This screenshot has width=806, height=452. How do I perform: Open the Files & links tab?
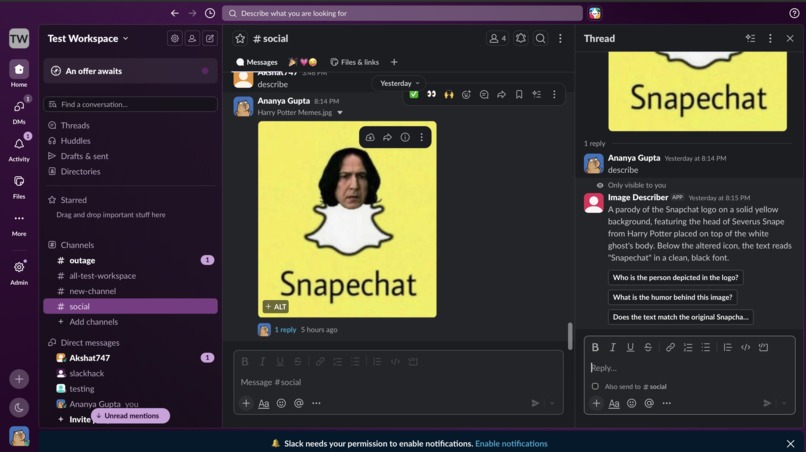point(354,62)
